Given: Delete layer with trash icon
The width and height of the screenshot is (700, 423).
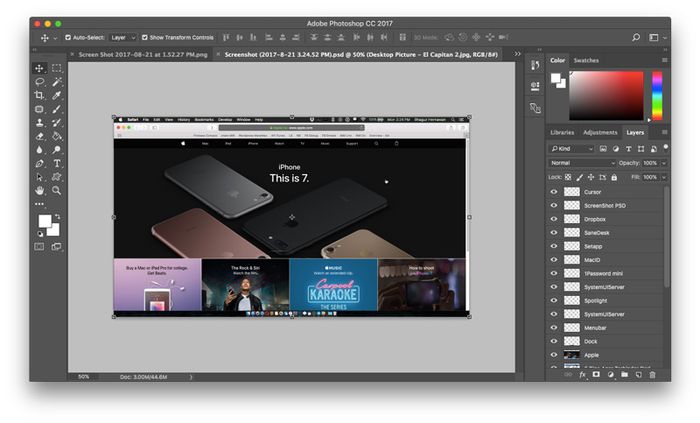Looking at the screenshot, I should point(652,375).
